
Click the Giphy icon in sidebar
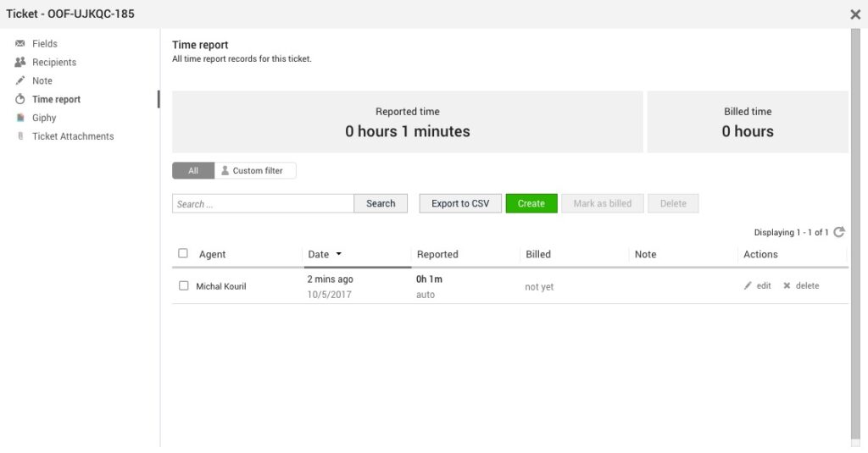click(20, 118)
